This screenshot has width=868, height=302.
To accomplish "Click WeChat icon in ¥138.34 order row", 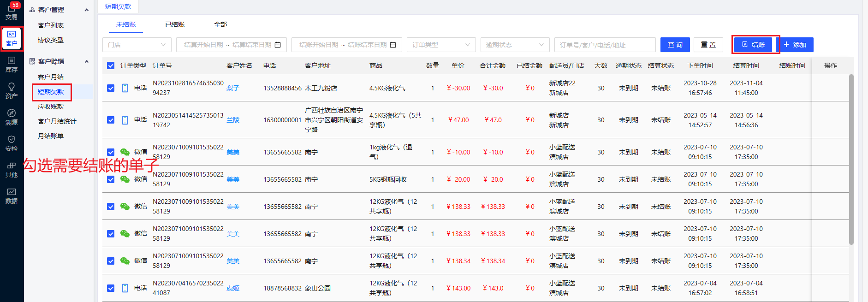I will click(x=125, y=261).
